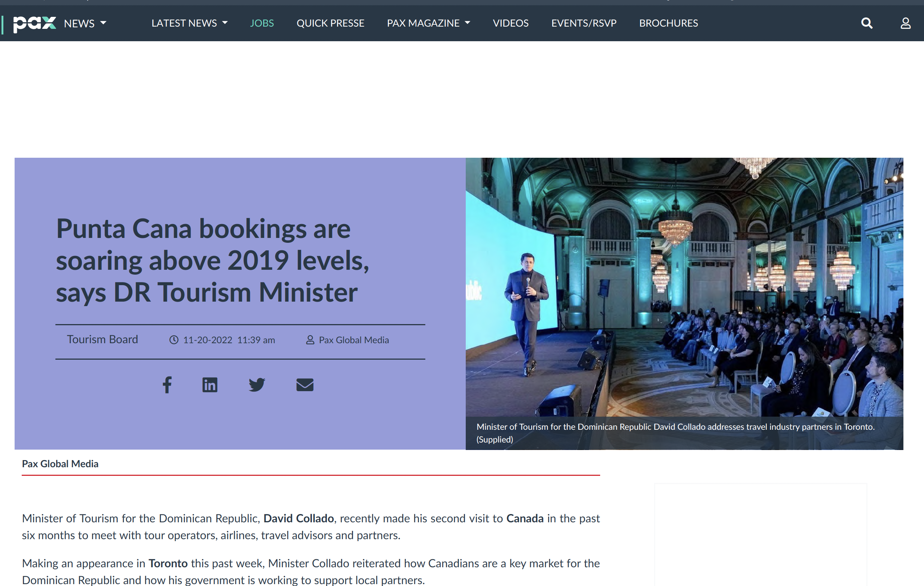This screenshot has height=586, width=924.
Task: Open the QUICK PRESSE menu item
Action: [330, 23]
